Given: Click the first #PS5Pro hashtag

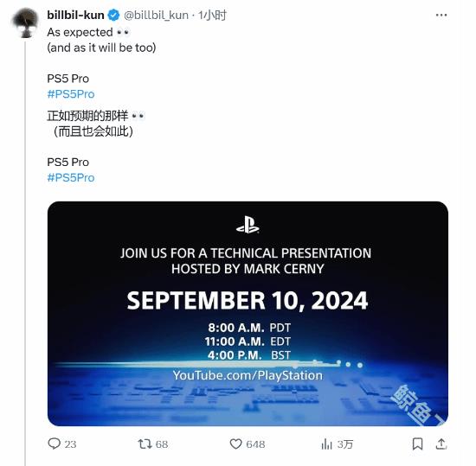Looking at the screenshot, I should point(71,94).
